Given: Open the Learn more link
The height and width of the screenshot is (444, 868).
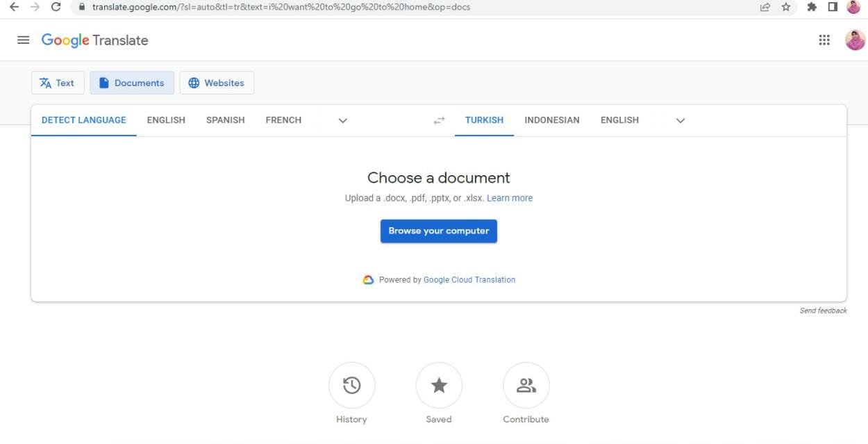Looking at the screenshot, I should 510,198.
